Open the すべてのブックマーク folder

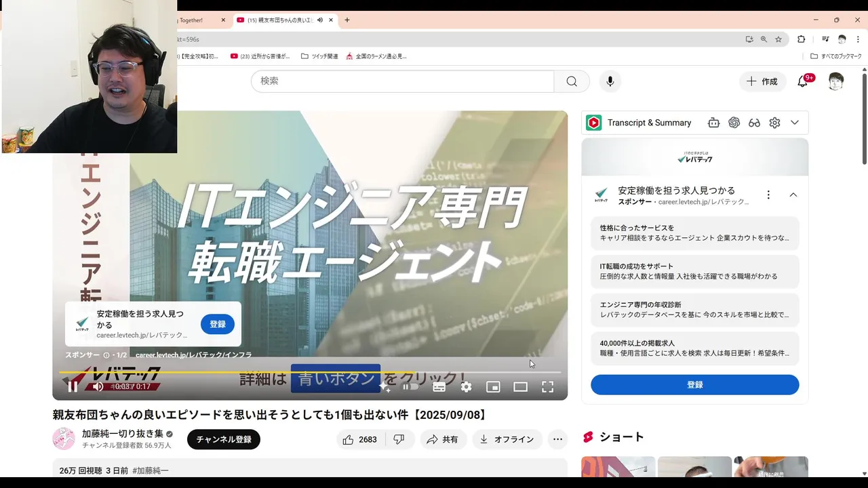(835, 56)
